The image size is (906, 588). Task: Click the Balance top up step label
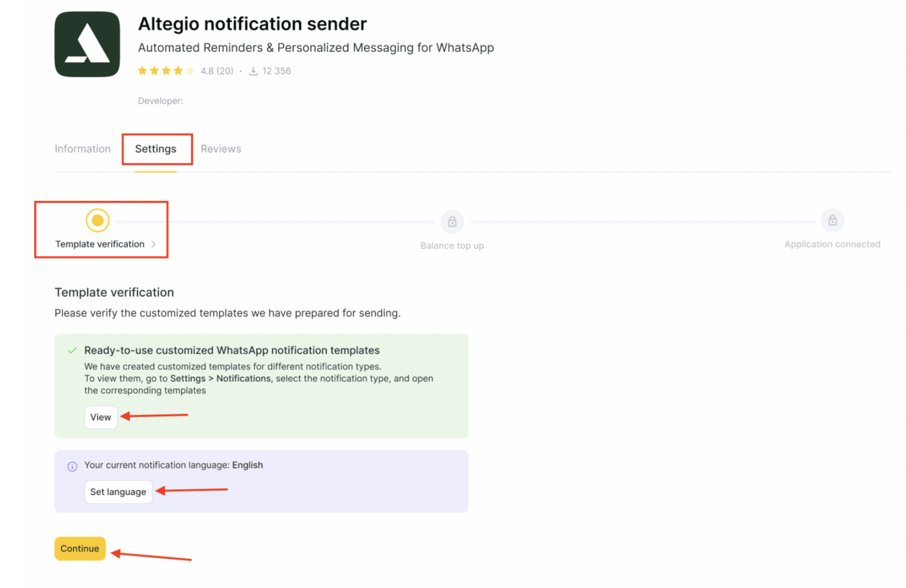pyautogui.click(x=452, y=246)
